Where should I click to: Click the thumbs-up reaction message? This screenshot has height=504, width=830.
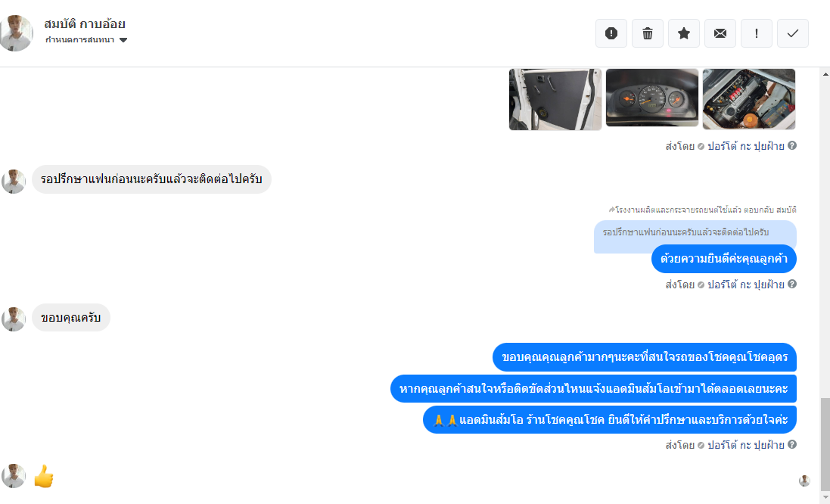tap(44, 476)
